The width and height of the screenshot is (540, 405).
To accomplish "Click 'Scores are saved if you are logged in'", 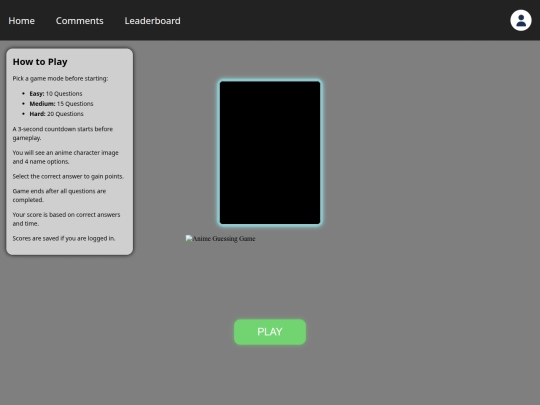I will pos(64,238).
